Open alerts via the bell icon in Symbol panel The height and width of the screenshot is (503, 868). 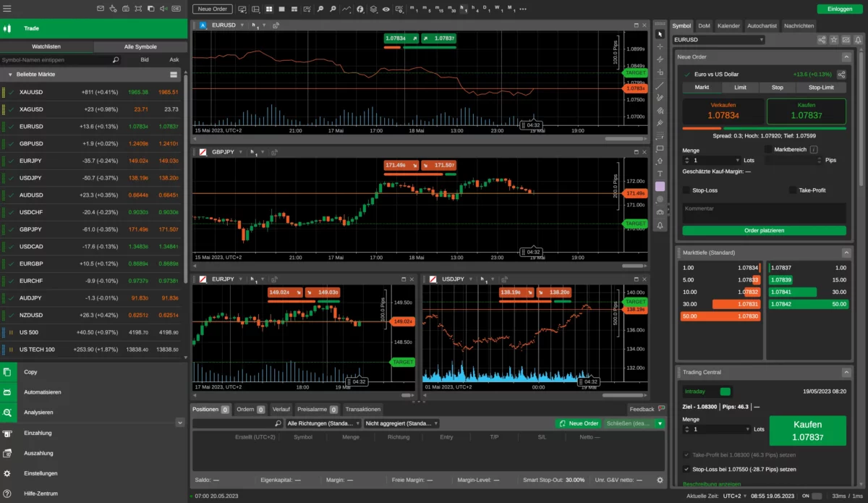(857, 39)
